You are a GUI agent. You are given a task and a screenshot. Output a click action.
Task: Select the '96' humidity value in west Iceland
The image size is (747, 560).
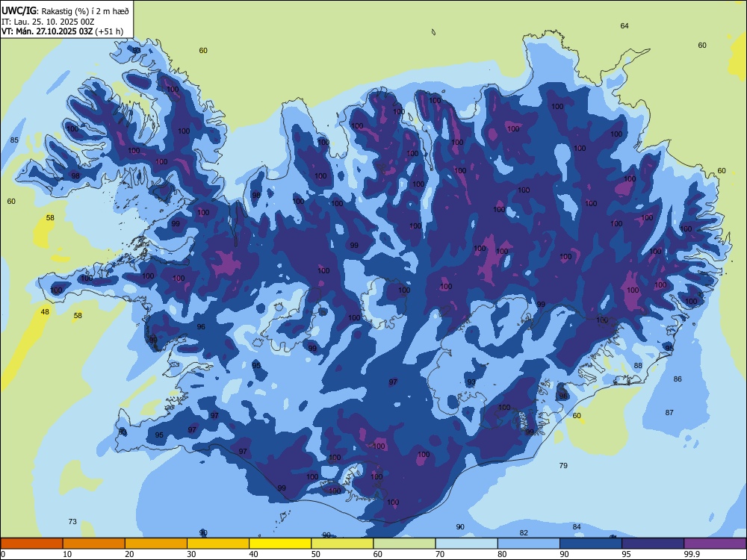(x=201, y=327)
